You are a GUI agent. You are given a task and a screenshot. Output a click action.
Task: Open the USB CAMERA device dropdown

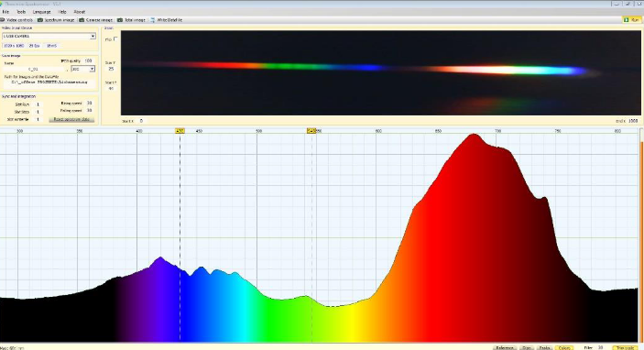point(49,36)
